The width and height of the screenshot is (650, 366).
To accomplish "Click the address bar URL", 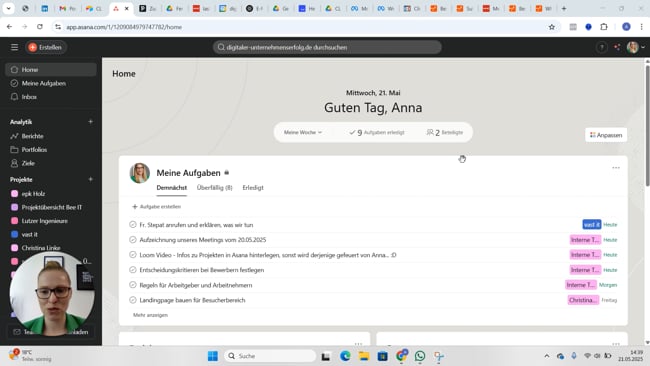I will (x=124, y=27).
